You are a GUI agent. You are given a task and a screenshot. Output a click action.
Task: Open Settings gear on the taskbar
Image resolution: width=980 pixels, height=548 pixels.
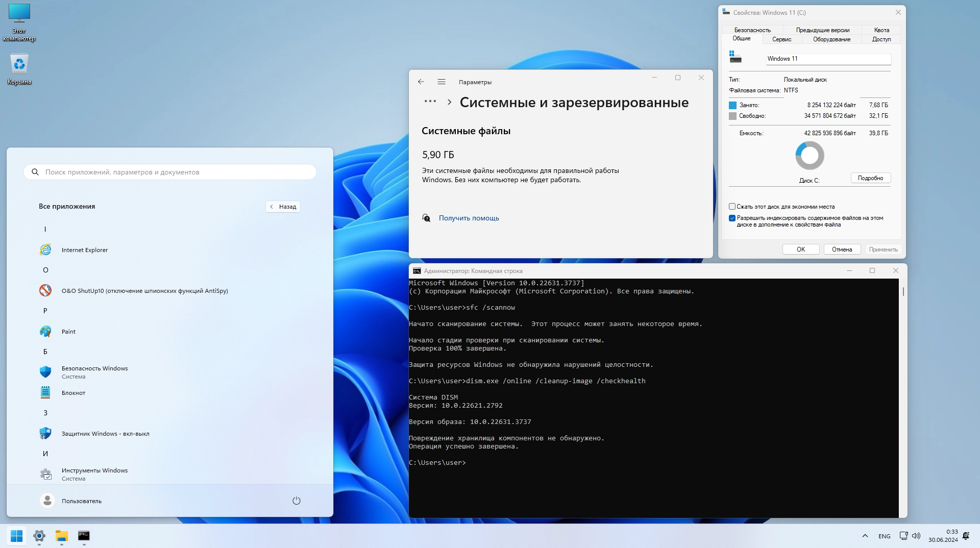[39, 536]
